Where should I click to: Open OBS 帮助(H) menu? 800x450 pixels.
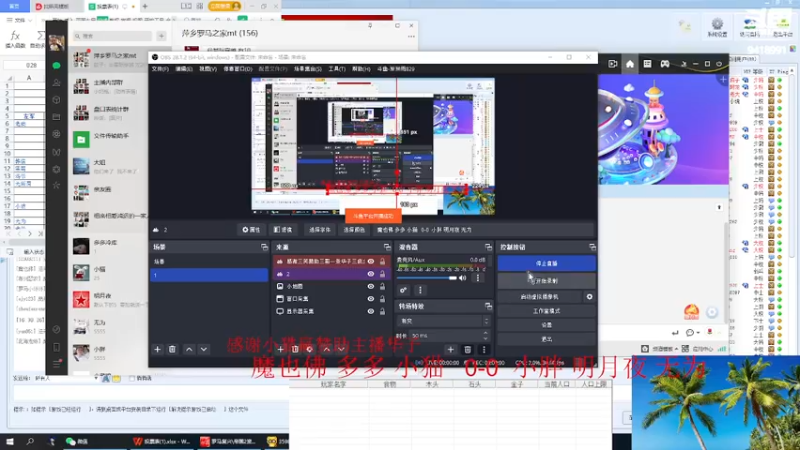[x=361, y=69]
